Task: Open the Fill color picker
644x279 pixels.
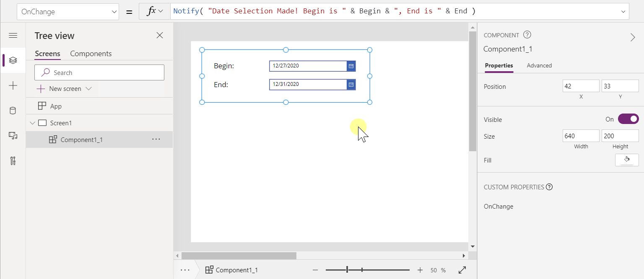Action: tap(627, 160)
